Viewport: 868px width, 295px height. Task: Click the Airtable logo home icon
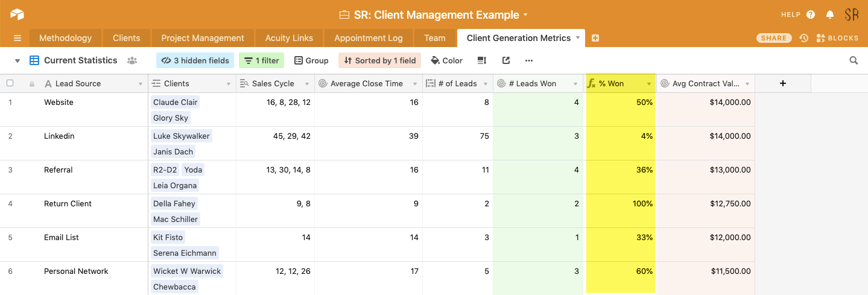tap(17, 14)
